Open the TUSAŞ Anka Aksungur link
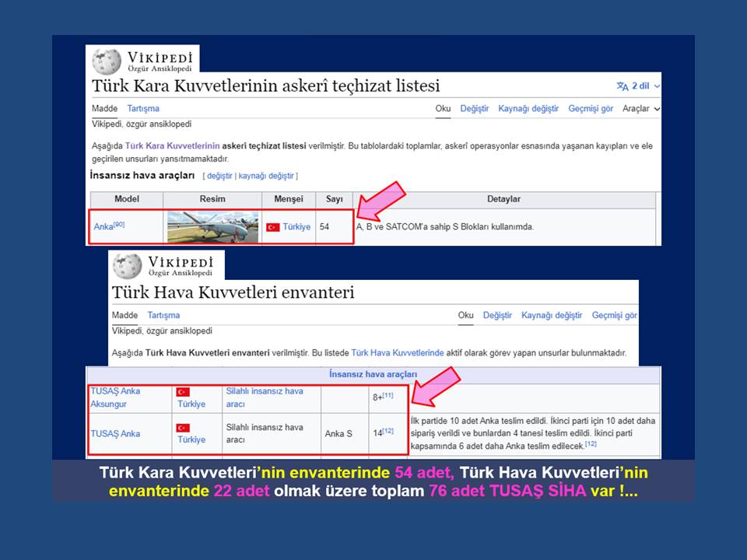This screenshot has width=747, height=560. (115, 397)
